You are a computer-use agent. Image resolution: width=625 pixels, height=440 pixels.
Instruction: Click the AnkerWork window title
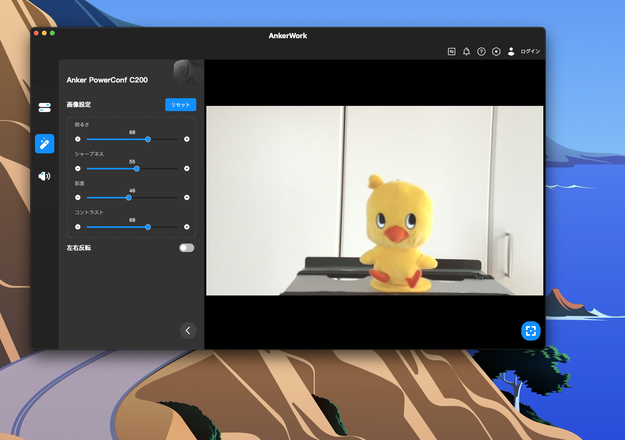[x=288, y=36]
